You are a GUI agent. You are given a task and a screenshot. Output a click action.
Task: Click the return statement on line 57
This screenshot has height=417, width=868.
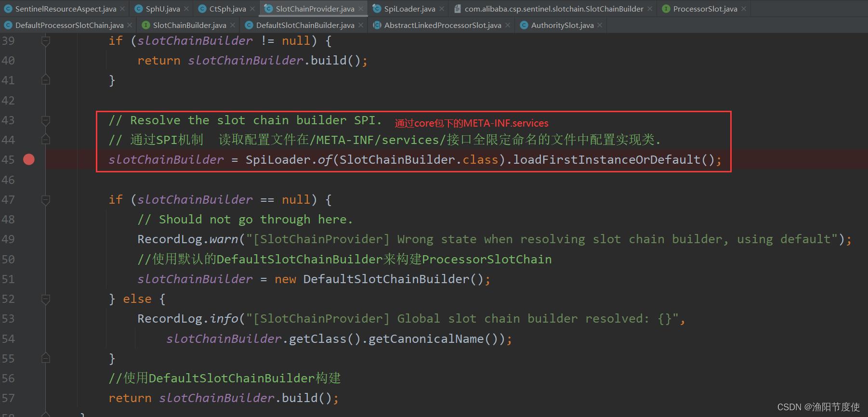(224, 398)
